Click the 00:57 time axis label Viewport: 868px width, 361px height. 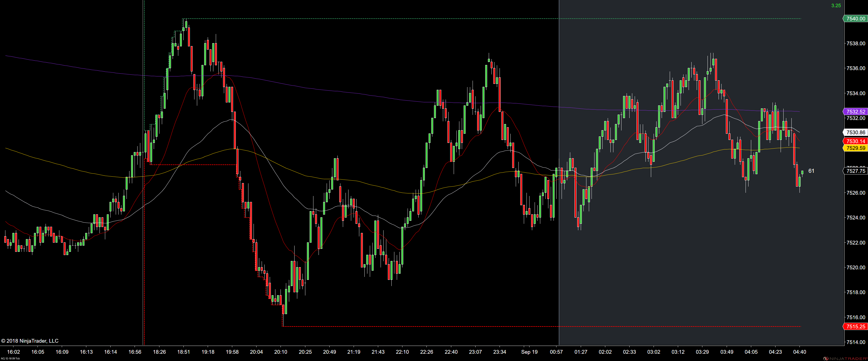point(556,352)
